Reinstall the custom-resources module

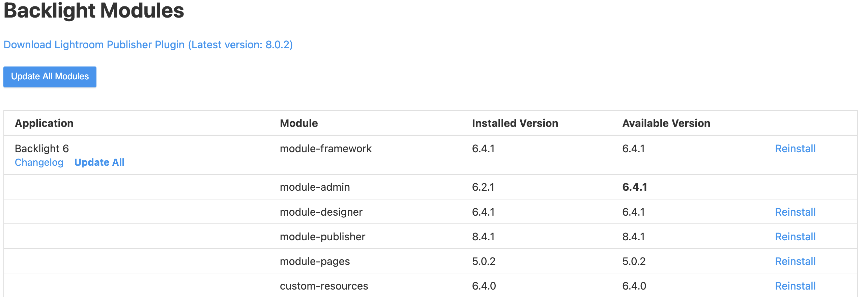pyautogui.click(x=795, y=286)
